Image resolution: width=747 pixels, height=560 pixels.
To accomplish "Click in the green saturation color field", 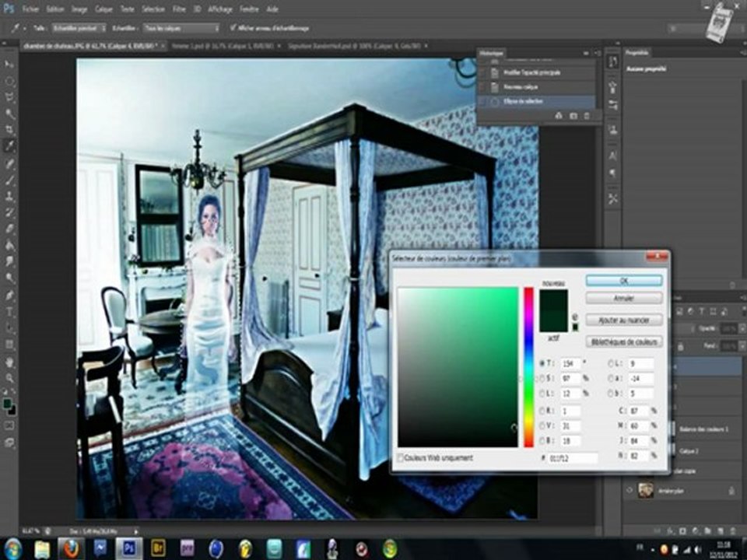I will coord(458,366).
